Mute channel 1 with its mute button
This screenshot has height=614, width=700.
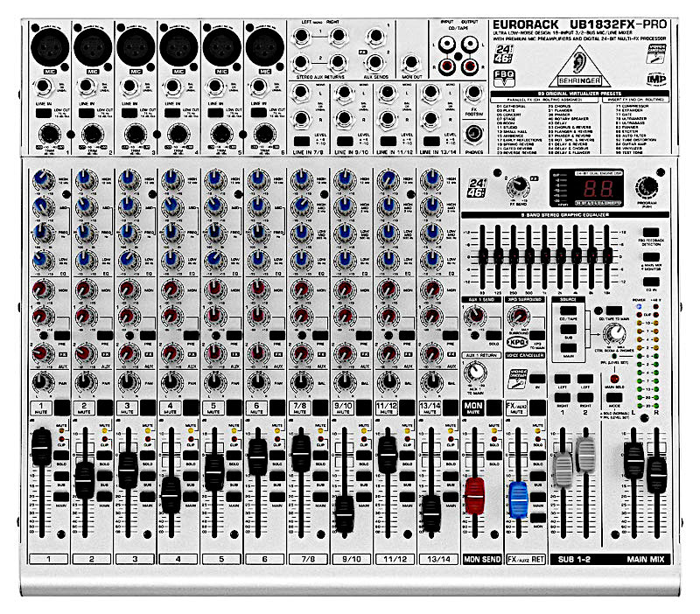point(62,408)
